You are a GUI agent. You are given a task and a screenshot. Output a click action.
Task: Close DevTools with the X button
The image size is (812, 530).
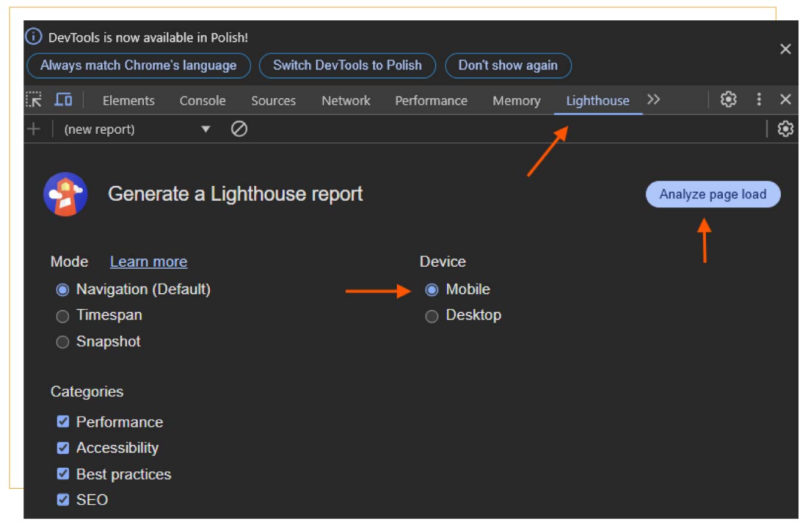tap(785, 100)
